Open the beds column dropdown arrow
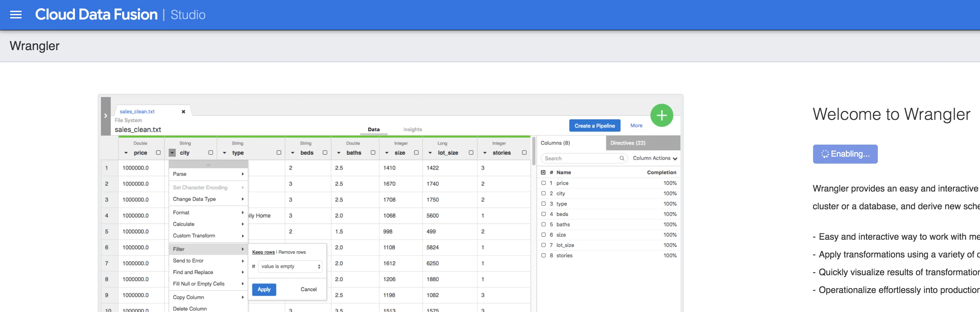Viewport: 980px width, 312px height. (293, 153)
